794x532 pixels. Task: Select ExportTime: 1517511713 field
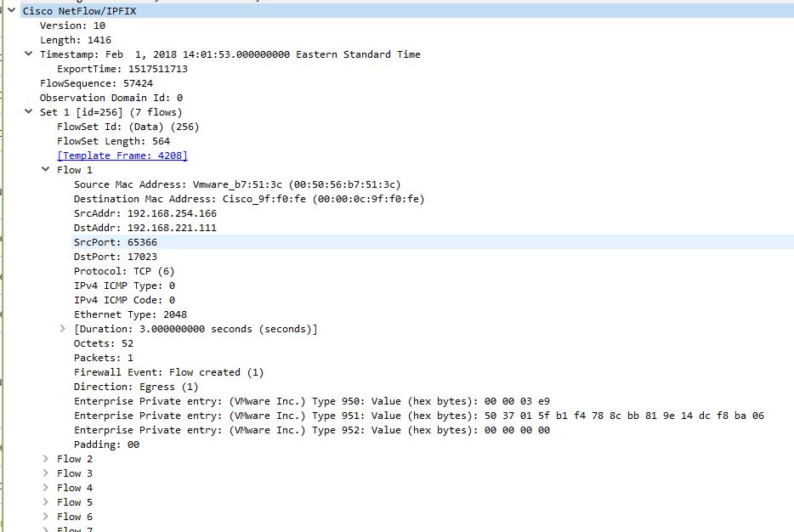pyautogui.click(x=122, y=68)
